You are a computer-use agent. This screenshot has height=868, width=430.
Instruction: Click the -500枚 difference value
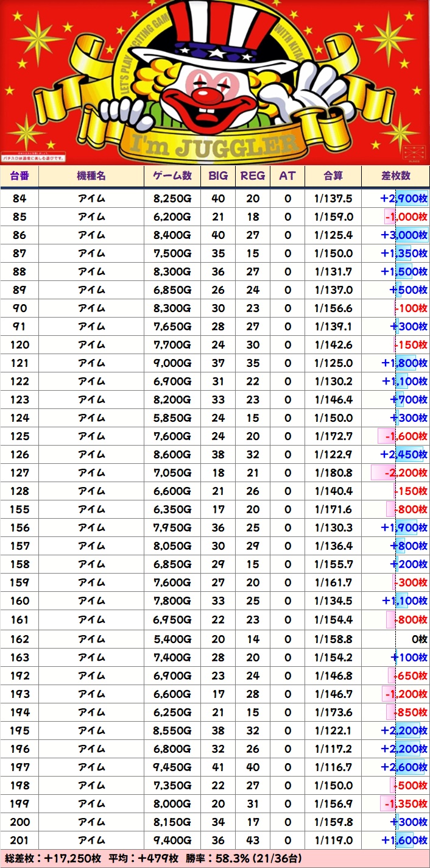point(411,786)
